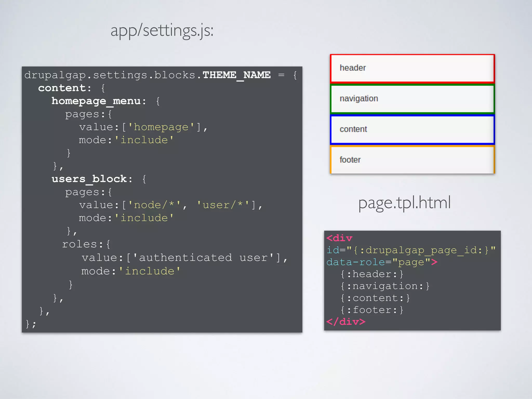Click the homepage_menu key in code
532x399 pixels.
point(96,101)
